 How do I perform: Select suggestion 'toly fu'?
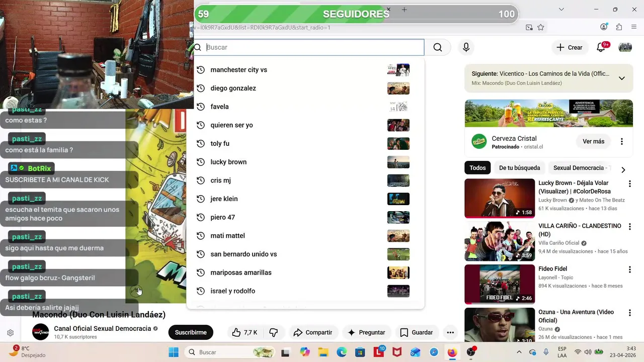pos(305,144)
